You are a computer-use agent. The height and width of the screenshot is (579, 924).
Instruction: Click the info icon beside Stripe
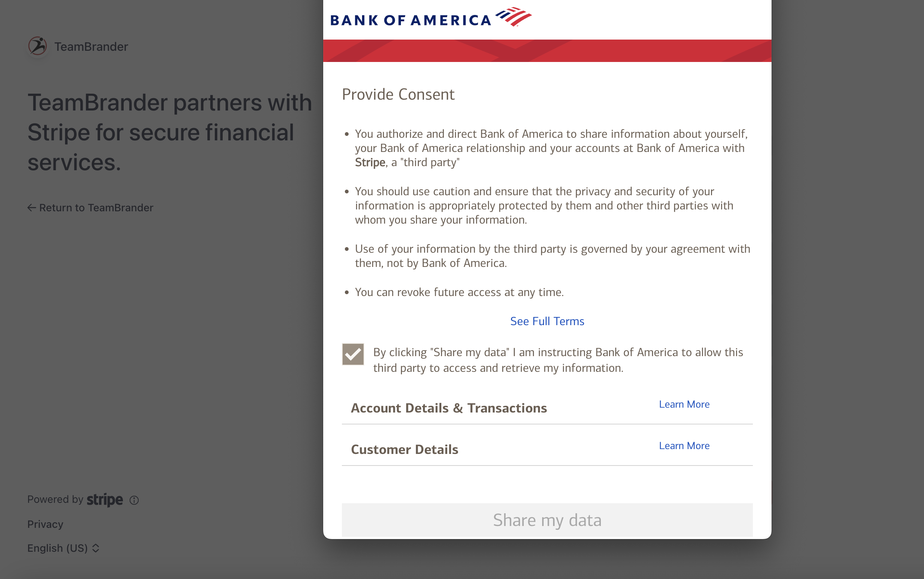134,500
